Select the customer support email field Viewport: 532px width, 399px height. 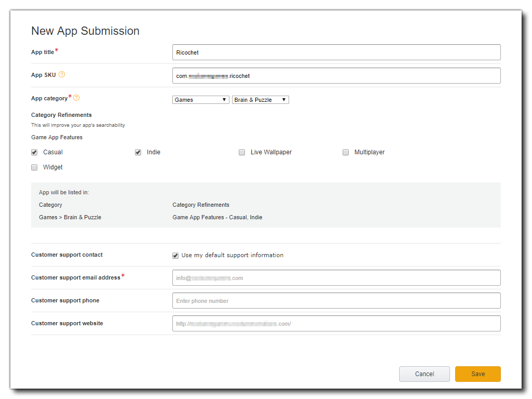click(x=336, y=278)
